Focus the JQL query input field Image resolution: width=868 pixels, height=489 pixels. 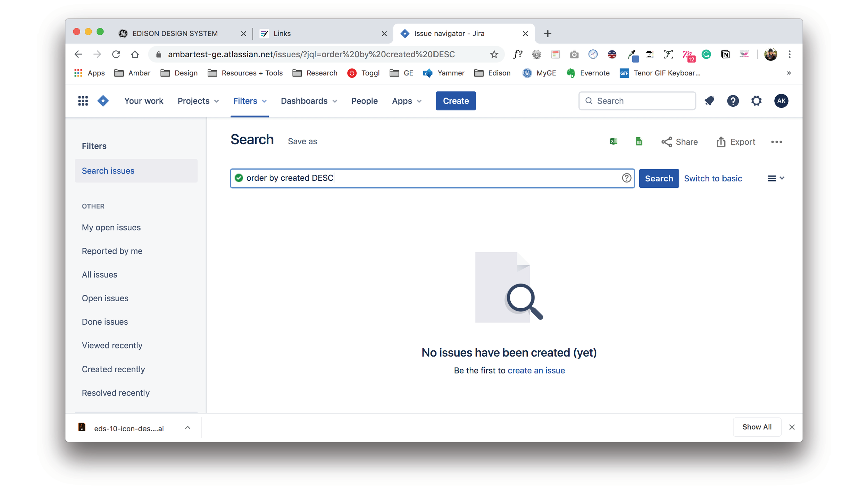(x=432, y=178)
